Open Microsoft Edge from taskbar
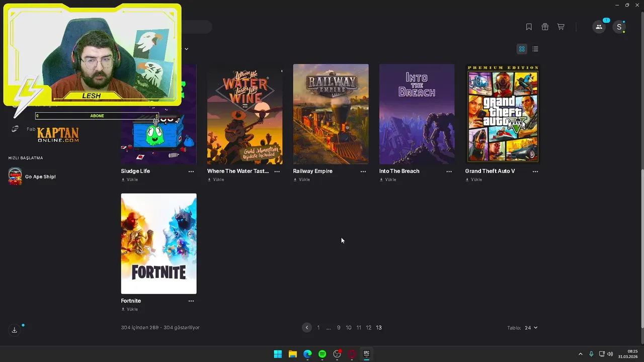This screenshot has width=644, height=362. pyautogui.click(x=307, y=354)
